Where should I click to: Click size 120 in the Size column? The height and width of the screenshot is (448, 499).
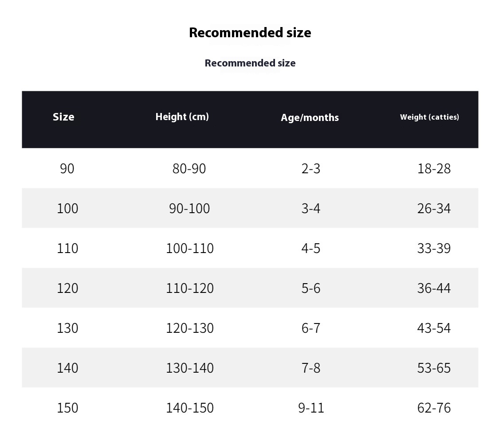coord(67,288)
